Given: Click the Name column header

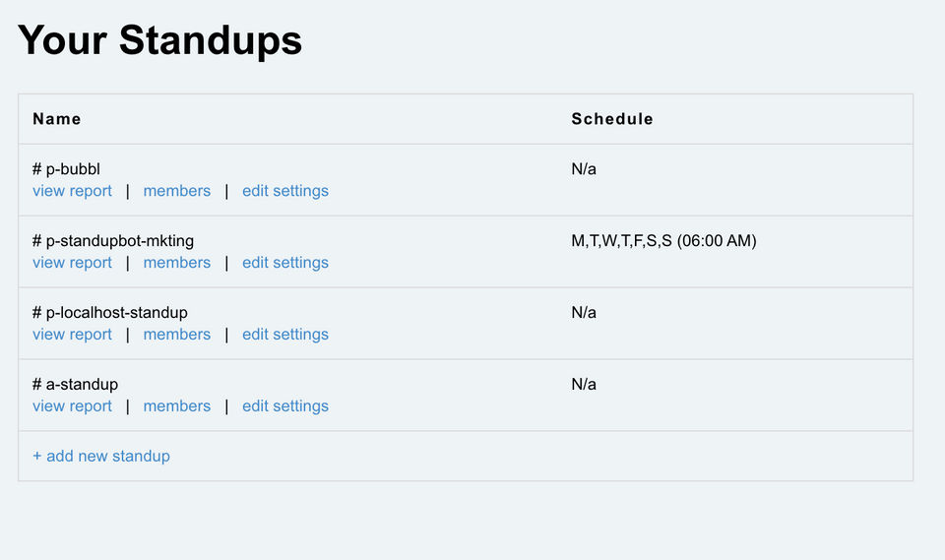Looking at the screenshot, I should [57, 119].
